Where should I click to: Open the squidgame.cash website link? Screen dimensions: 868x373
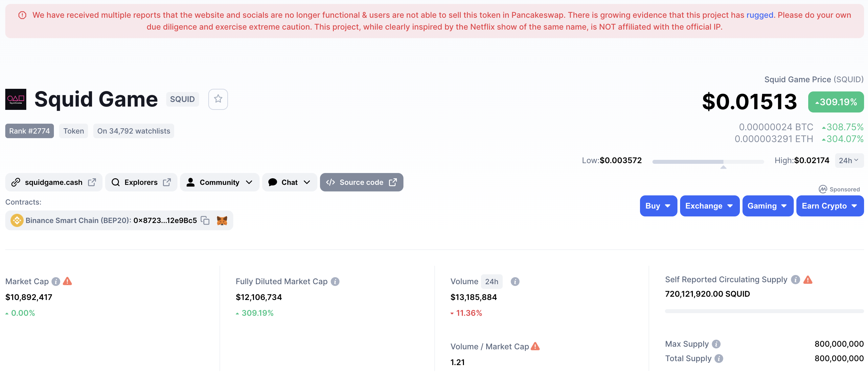pos(54,183)
